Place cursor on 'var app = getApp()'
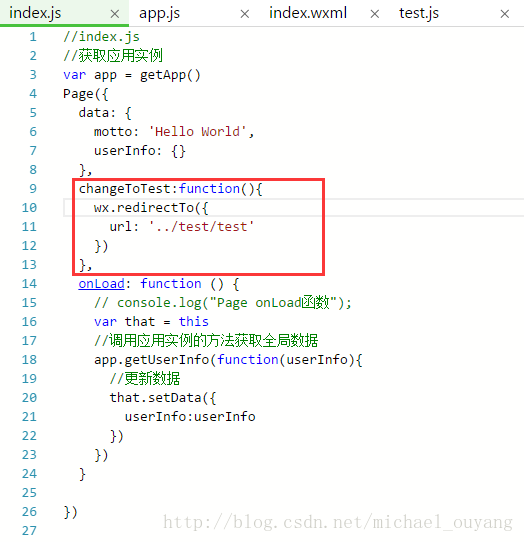Viewport: 524px width, 542px height. pos(132,75)
